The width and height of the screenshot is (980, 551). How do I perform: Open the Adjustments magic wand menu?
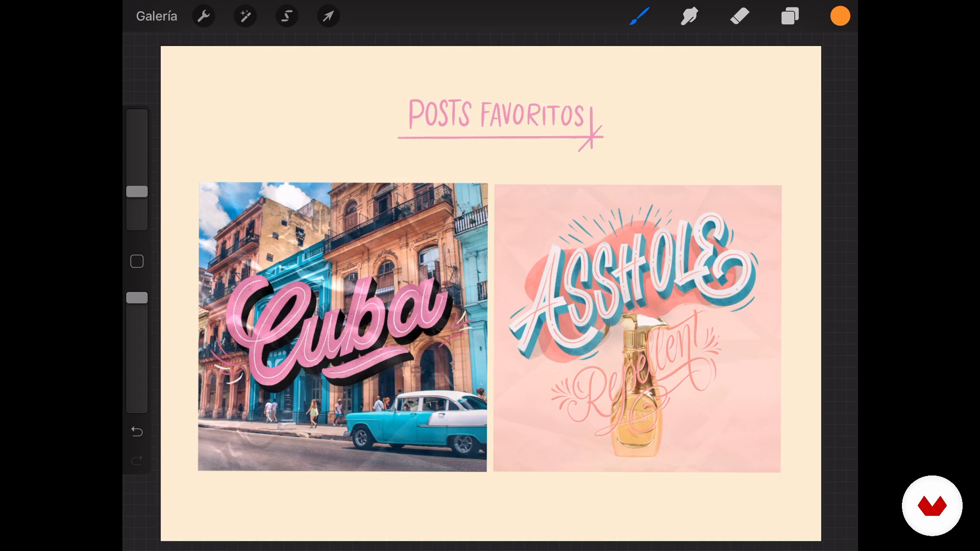pos(246,16)
